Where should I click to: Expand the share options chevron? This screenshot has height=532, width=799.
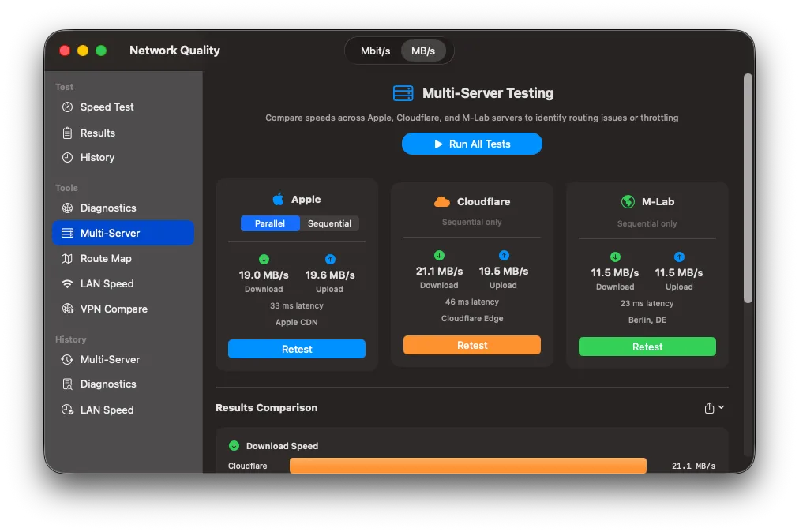coord(722,407)
